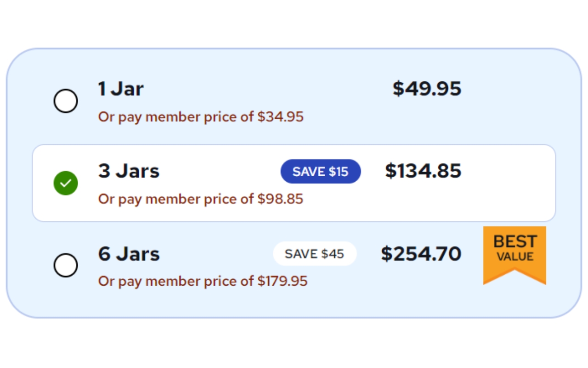Click the $134.85 price
This screenshot has width=588, height=368.
point(423,171)
